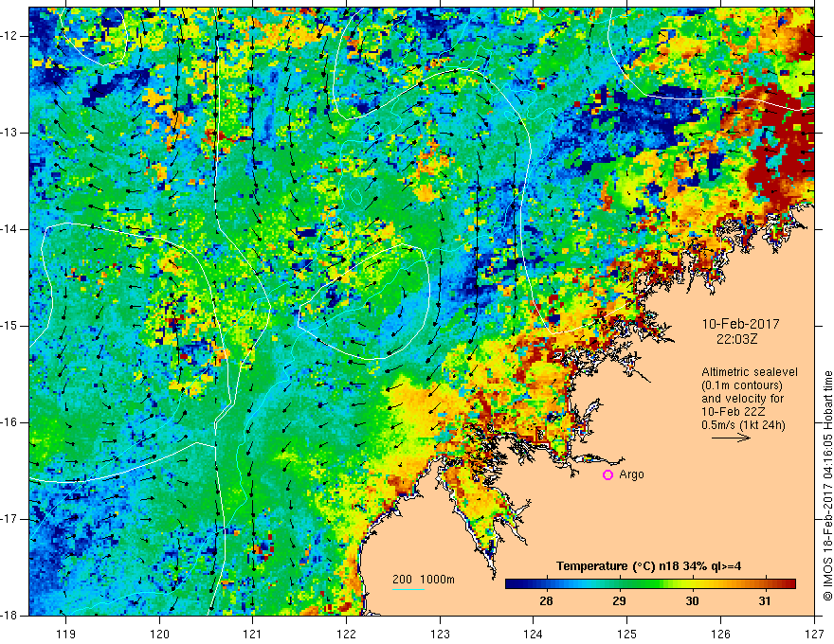Click the '(0.1m contours)' text line

point(742,385)
